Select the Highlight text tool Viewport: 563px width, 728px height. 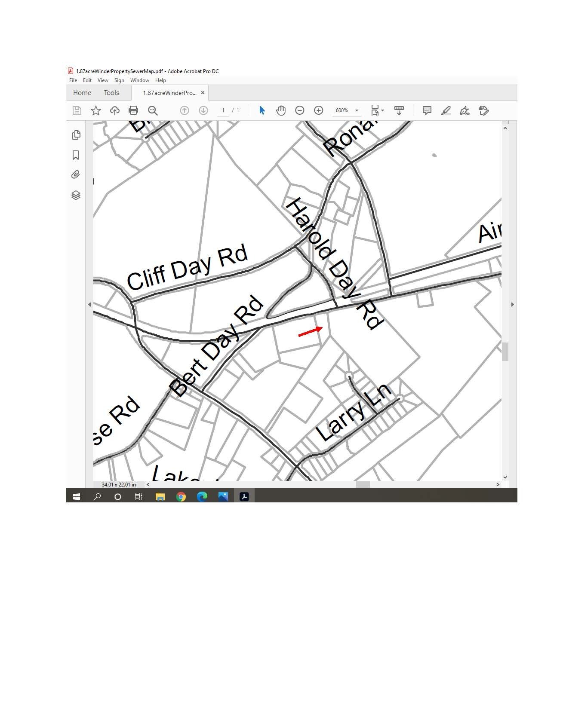[446, 110]
